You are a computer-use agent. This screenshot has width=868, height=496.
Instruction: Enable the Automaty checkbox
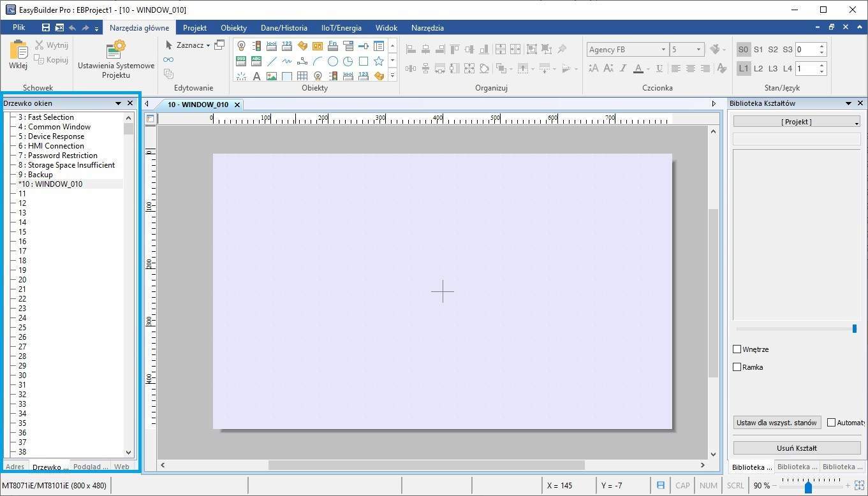(831, 423)
